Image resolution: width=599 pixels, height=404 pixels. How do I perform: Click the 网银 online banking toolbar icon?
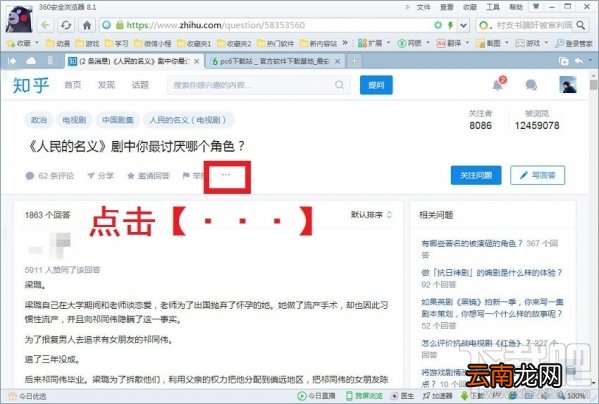(410, 43)
